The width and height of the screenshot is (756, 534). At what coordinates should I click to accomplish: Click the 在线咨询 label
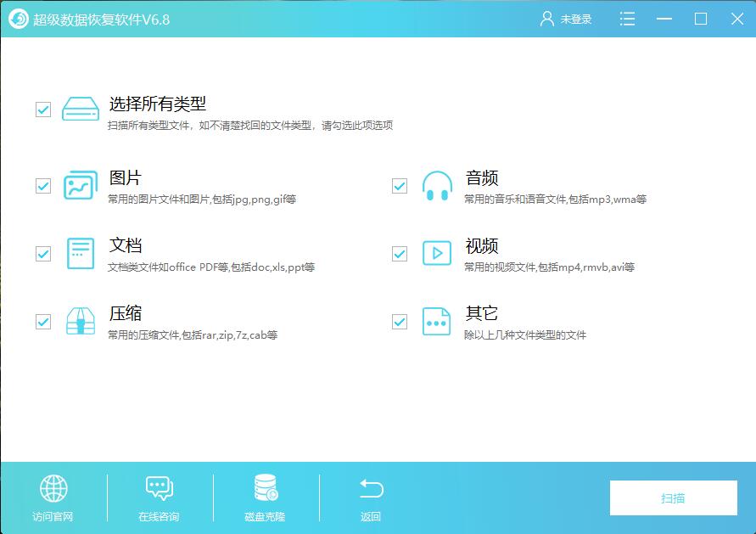[x=159, y=517]
